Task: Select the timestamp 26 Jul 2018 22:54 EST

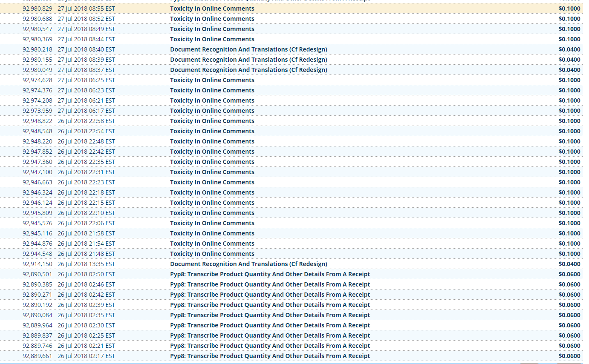Action: 86,131
